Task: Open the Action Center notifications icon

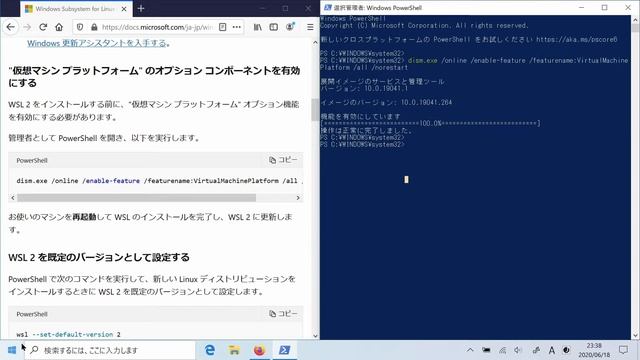Action: click(x=623, y=350)
